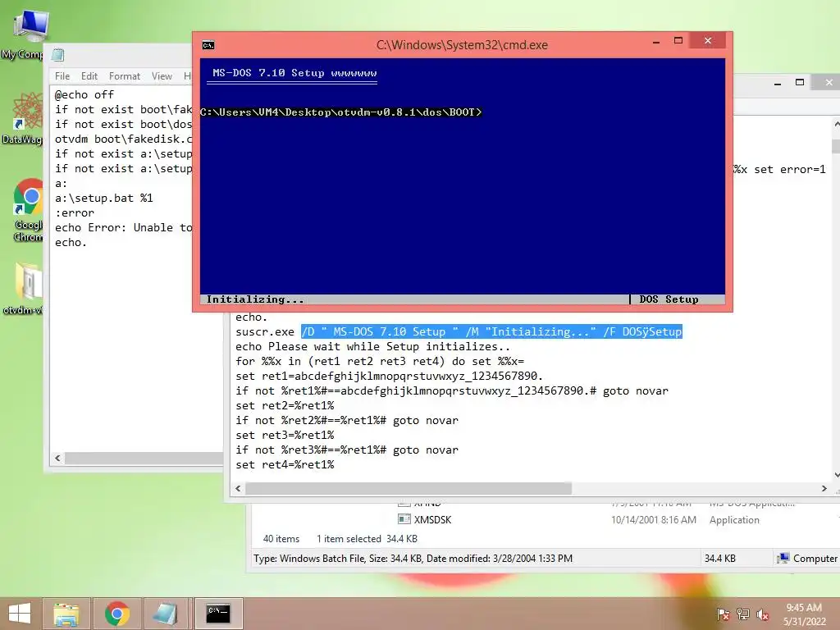The image size is (840, 630).
Task: Launch the Google Chrome desktop shortcut
Action: [29, 210]
